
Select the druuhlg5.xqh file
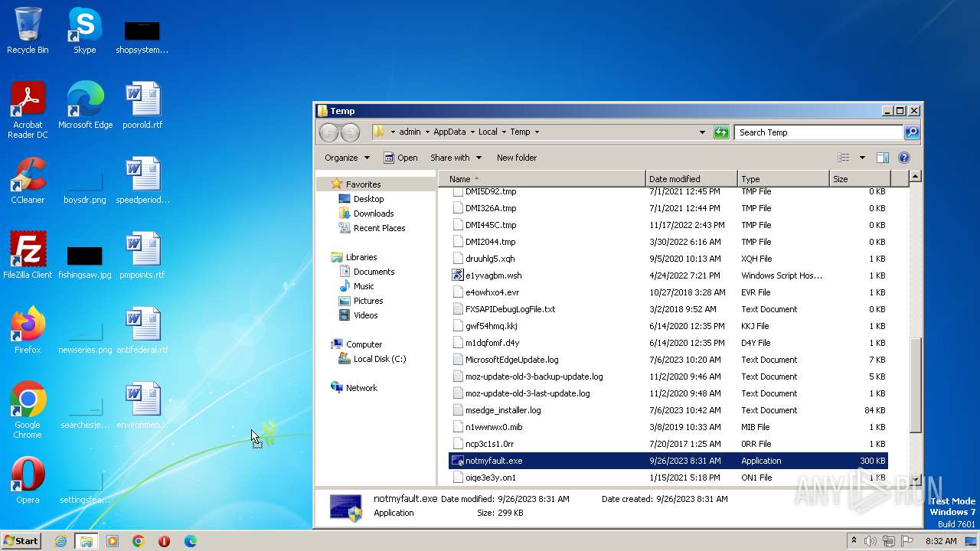tap(668, 259)
